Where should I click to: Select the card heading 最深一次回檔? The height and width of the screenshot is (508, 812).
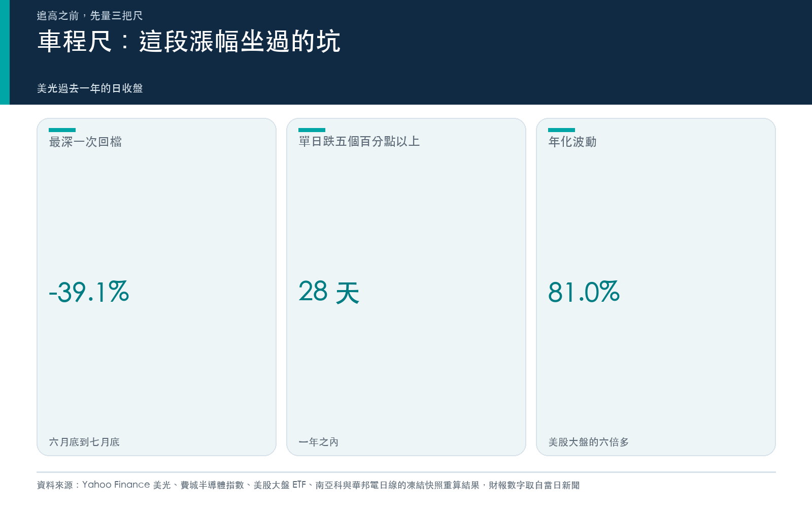[x=85, y=142]
